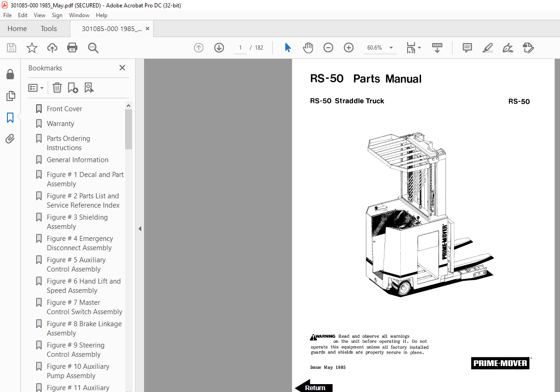Toggle the Bookmarks sidebar icon

(10, 118)
